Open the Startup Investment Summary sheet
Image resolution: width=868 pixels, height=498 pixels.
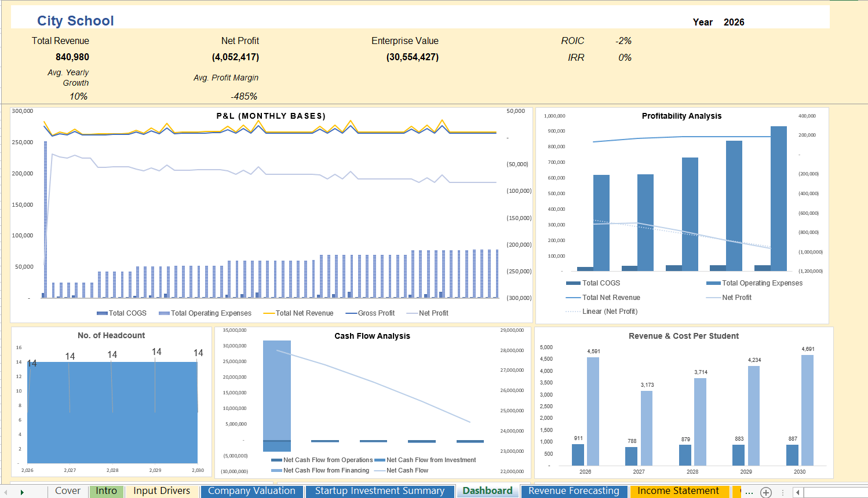tap(380, 490)
